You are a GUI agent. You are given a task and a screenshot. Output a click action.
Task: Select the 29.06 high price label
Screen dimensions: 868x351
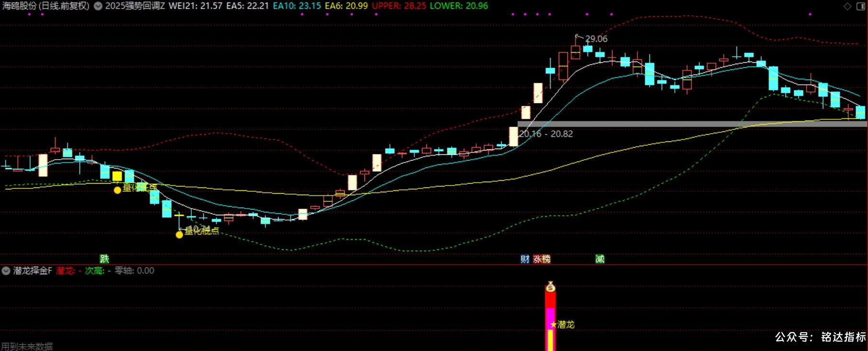tap(596, 39)
